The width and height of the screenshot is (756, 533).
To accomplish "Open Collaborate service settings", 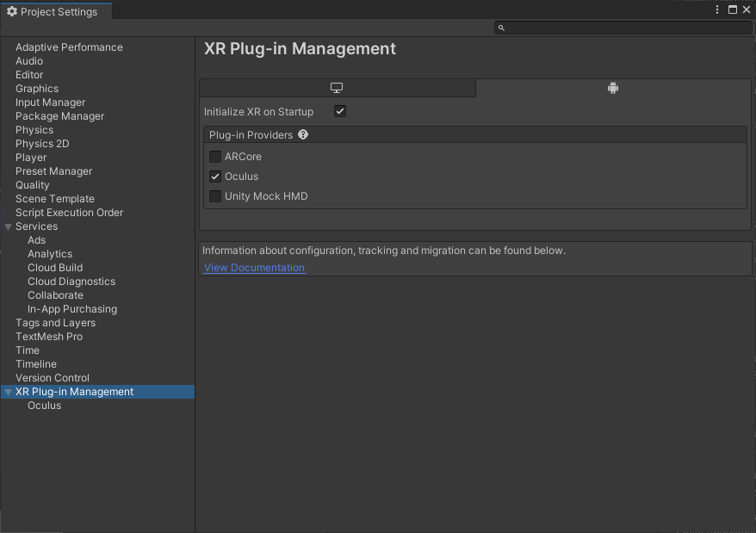I will click(55, 295).
